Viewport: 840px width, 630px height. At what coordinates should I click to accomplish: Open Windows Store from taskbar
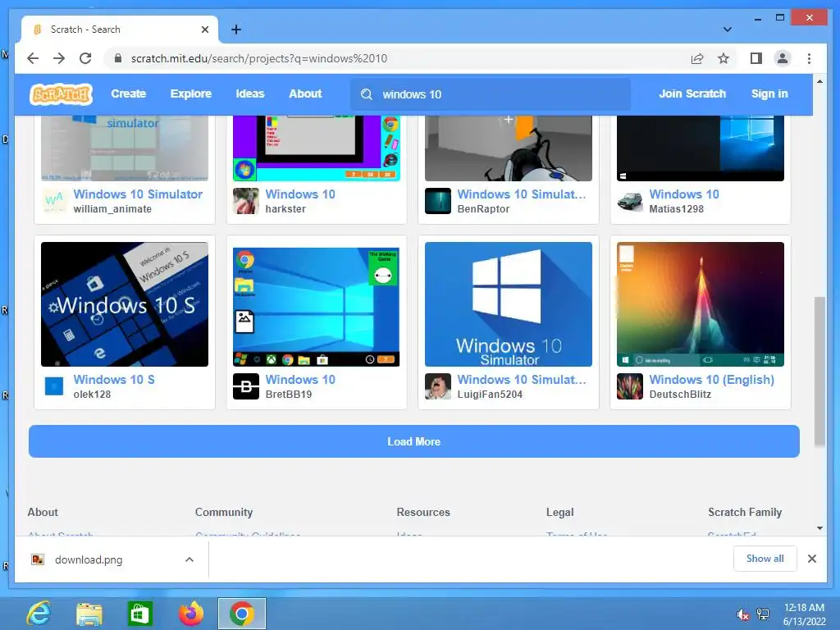click(x=139, y=614)
